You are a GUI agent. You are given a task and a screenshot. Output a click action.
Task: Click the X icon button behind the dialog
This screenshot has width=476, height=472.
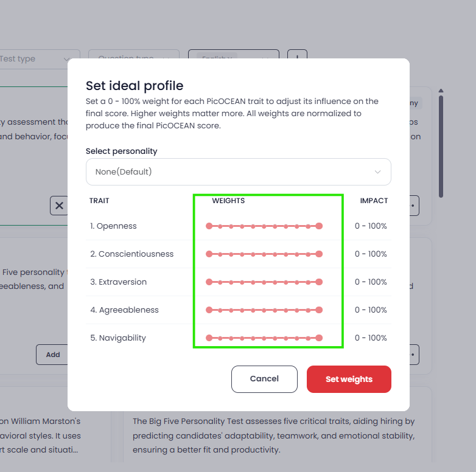coord(59,206)
